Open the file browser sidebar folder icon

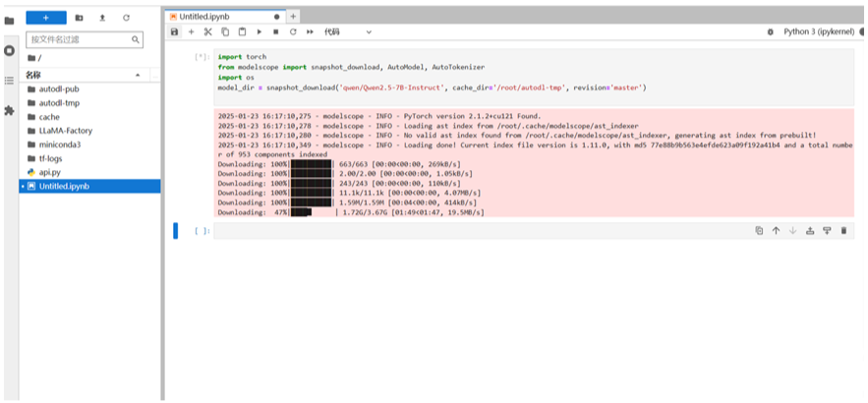[9, 21]
